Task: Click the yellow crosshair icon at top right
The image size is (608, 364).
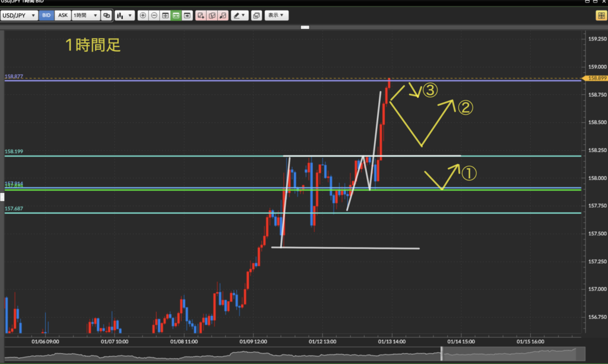Action: 600,15
